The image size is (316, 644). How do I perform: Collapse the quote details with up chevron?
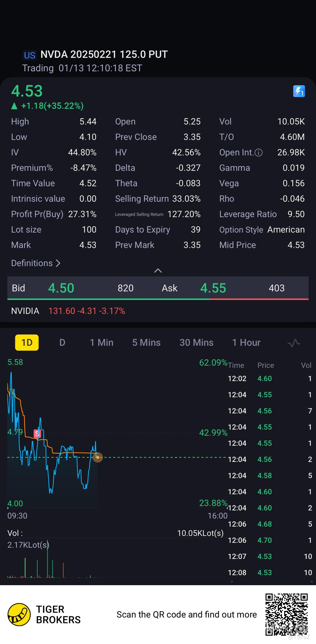coord(158,271)
